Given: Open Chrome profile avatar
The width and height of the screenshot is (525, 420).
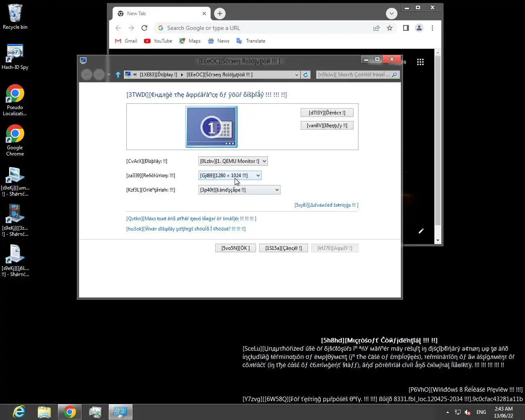Looking at the screenshot, I should (419, 28).
